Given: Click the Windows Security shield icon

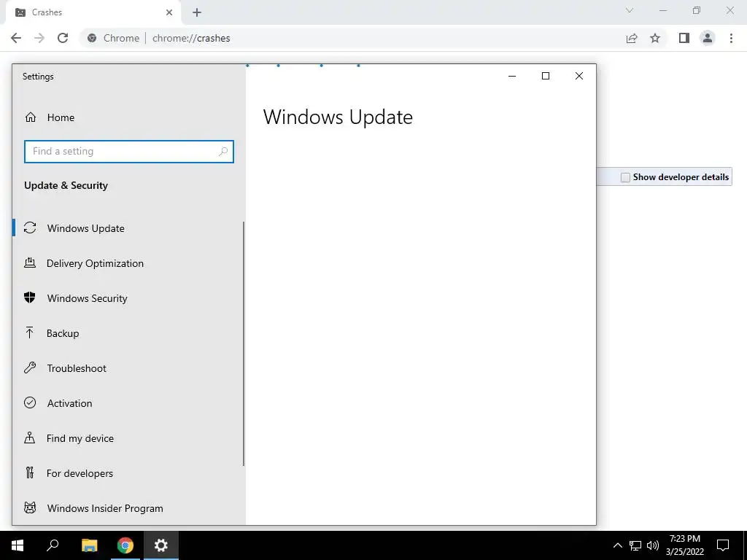Looking at the screenshot, I should tap(30, 297).
